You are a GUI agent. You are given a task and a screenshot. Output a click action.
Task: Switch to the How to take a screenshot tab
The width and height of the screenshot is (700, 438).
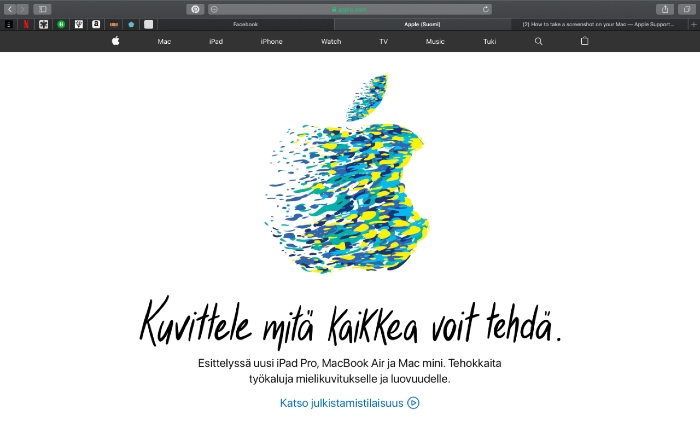coord(599,25)
